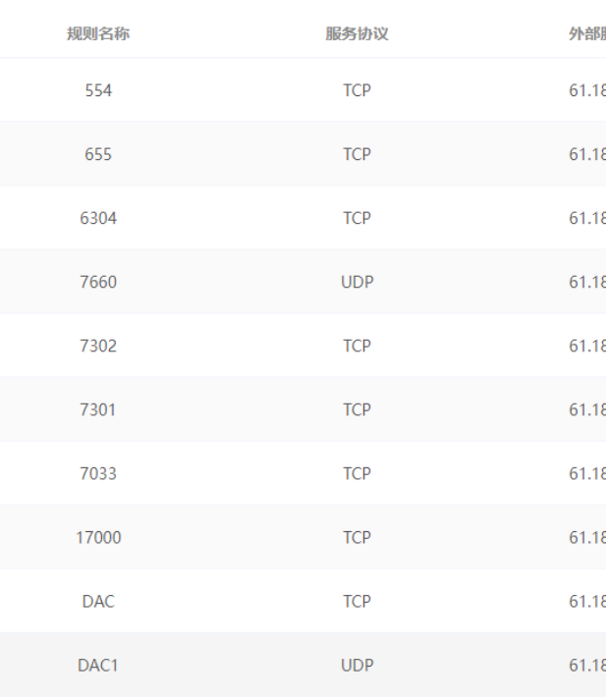Select the rule named DAC
The height and width of the screenshot is (700, 606).
(x=98, y=601)
